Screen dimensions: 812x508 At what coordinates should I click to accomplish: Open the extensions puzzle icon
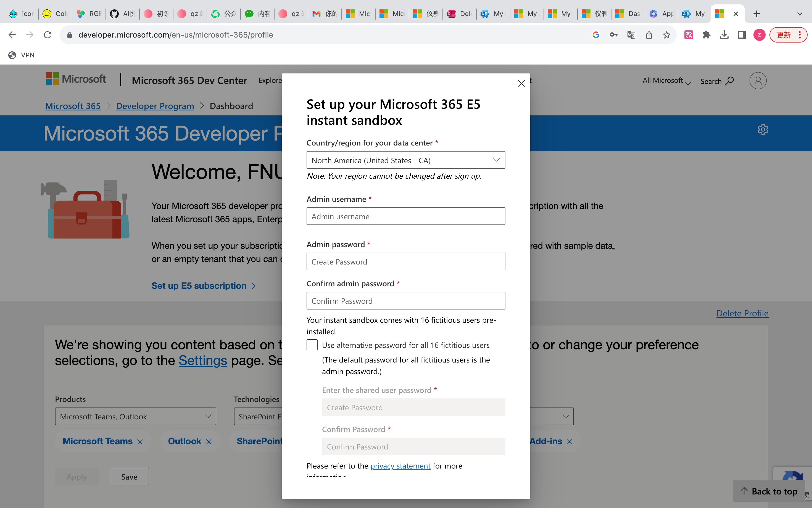pos(706,35)
